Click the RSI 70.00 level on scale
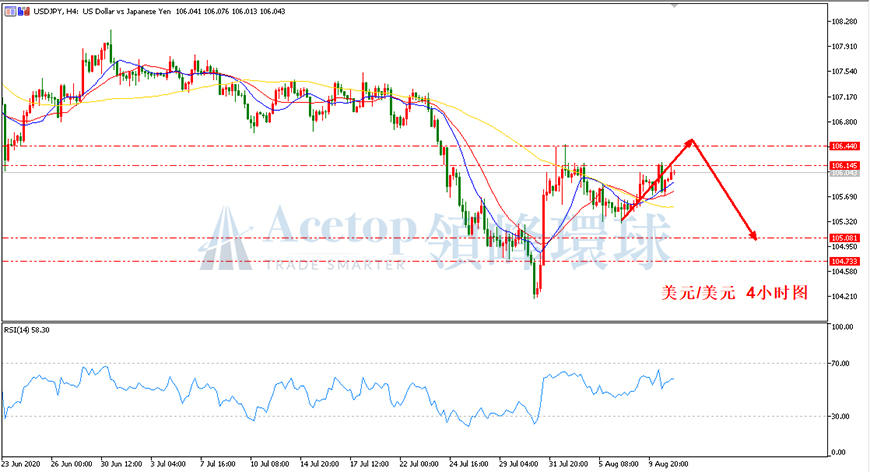 [x=841, y=363]
